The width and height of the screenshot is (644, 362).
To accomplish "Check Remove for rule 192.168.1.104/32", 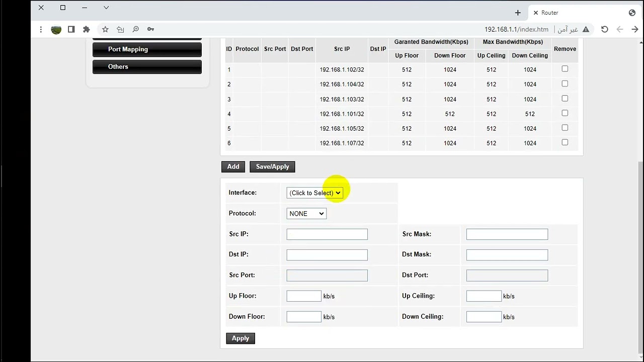I will (565, 83).
